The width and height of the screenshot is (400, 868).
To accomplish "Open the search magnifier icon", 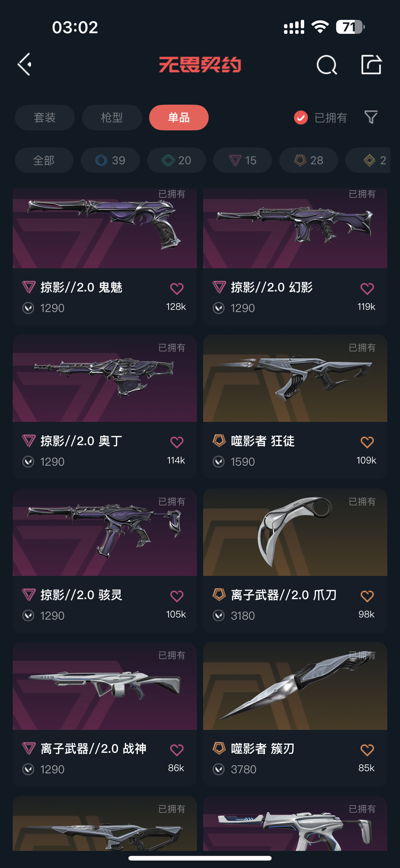I will pyautogui.click(x=327, y=65).
